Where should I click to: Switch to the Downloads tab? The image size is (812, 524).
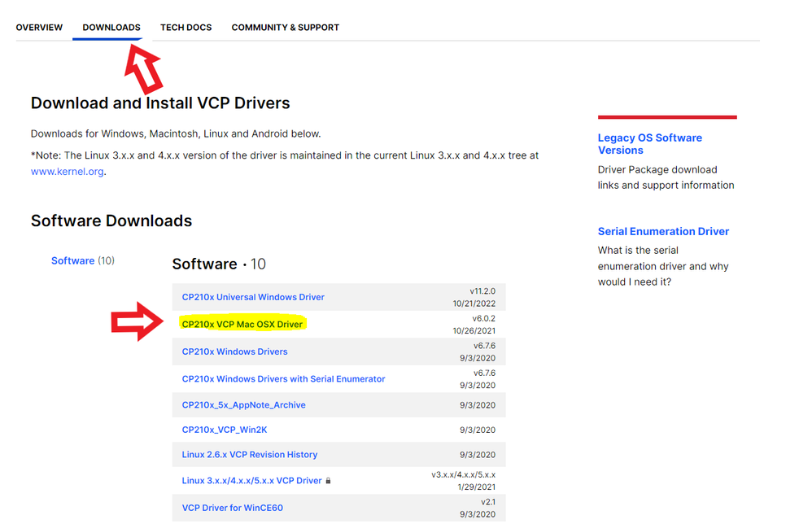coord(111,28)
